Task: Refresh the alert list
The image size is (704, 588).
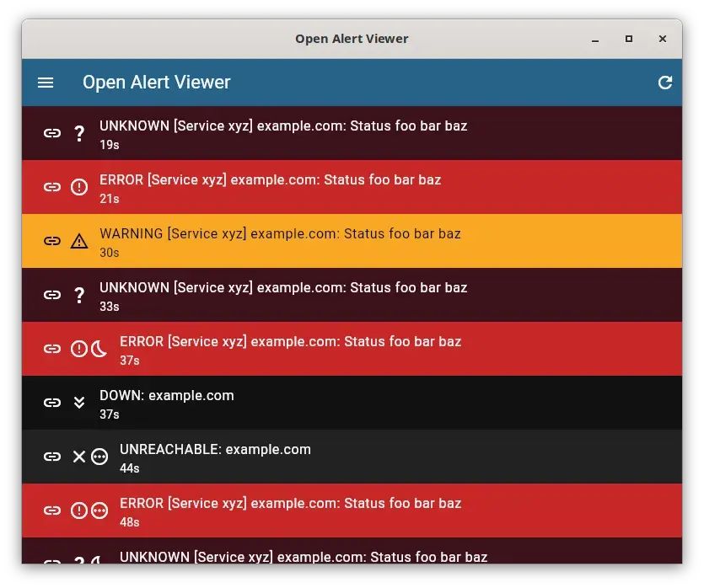Action: click(665, 83)
